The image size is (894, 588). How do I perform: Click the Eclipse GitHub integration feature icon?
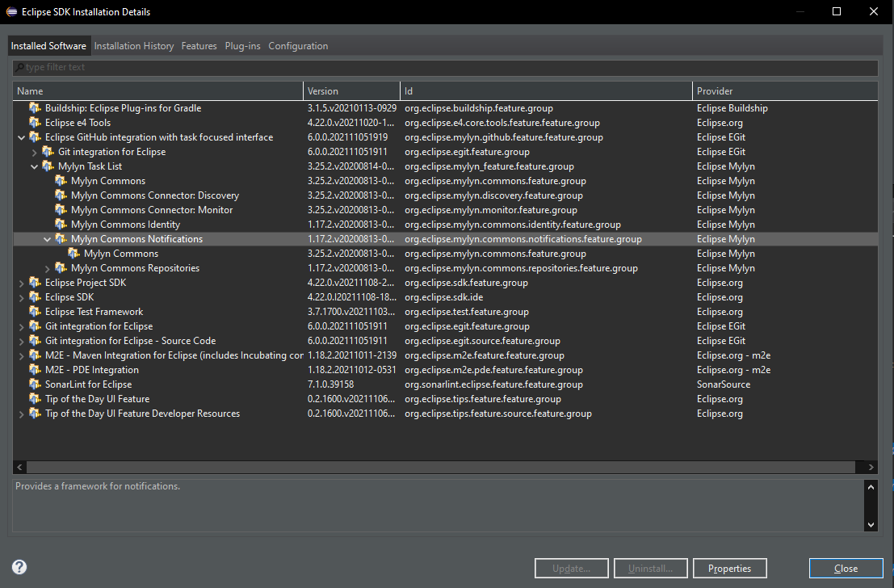[x=35, y=136]
